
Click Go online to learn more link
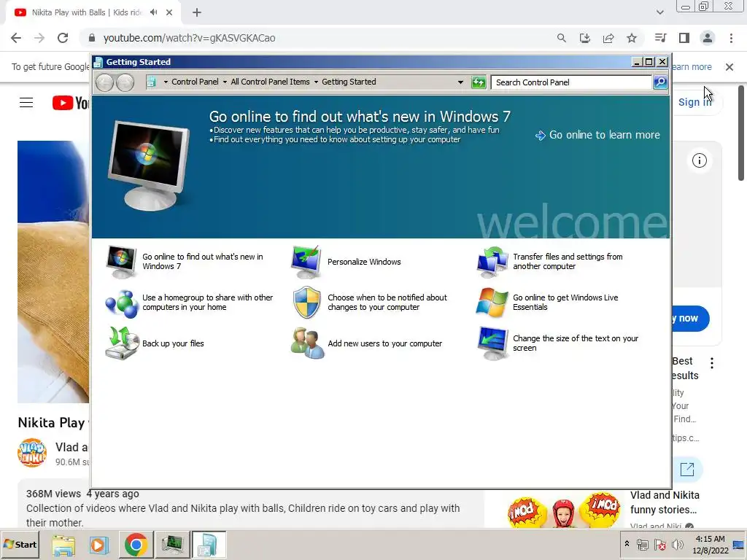pyautogui.click(x=598, y=135)
